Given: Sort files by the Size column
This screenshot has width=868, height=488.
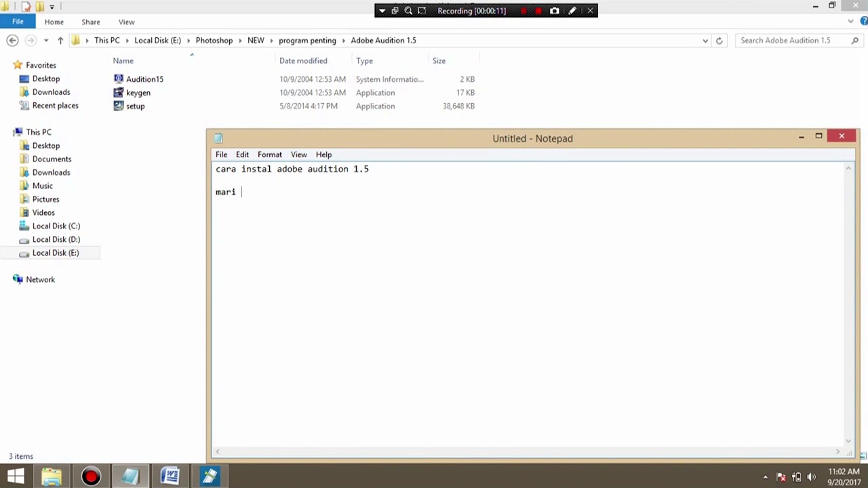Looking at the screenshot, I should (439, 61).
